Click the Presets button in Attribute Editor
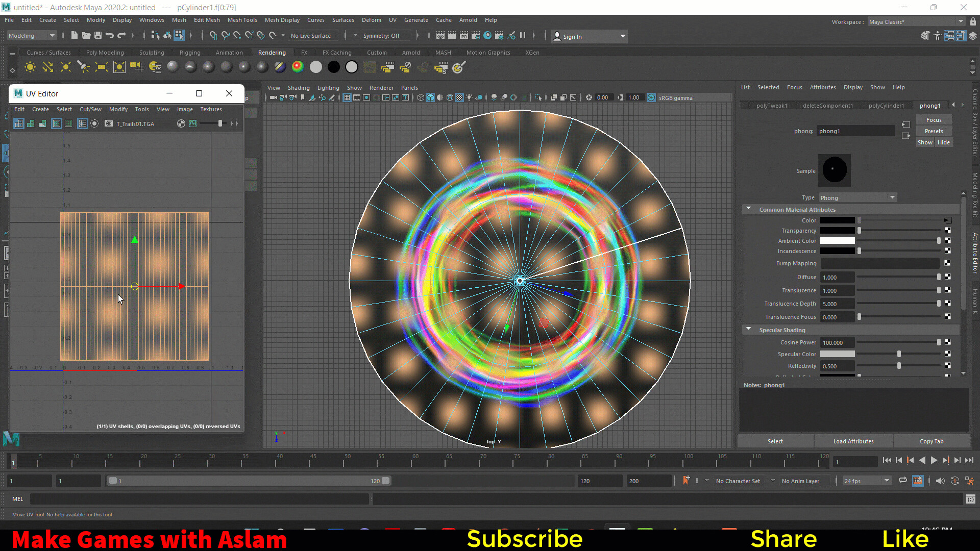The image size is (980, 551). 934,131
